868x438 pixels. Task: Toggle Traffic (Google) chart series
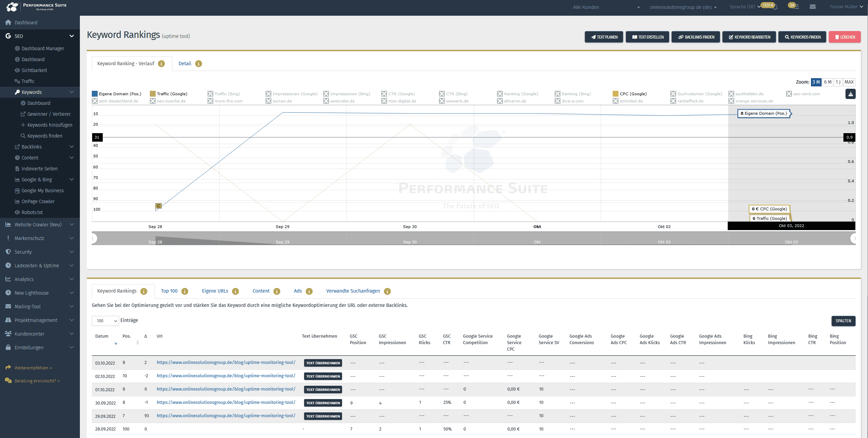169,94
